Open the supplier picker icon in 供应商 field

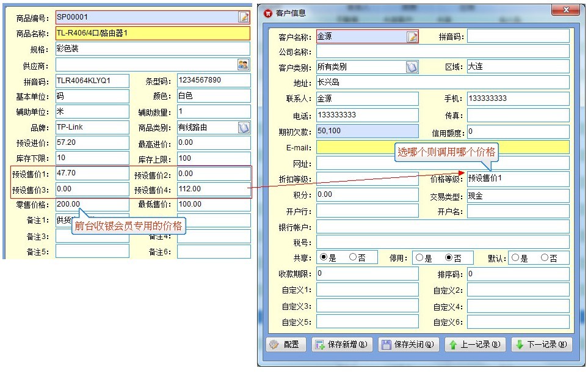pyautogui.click(x=243, y=65)
